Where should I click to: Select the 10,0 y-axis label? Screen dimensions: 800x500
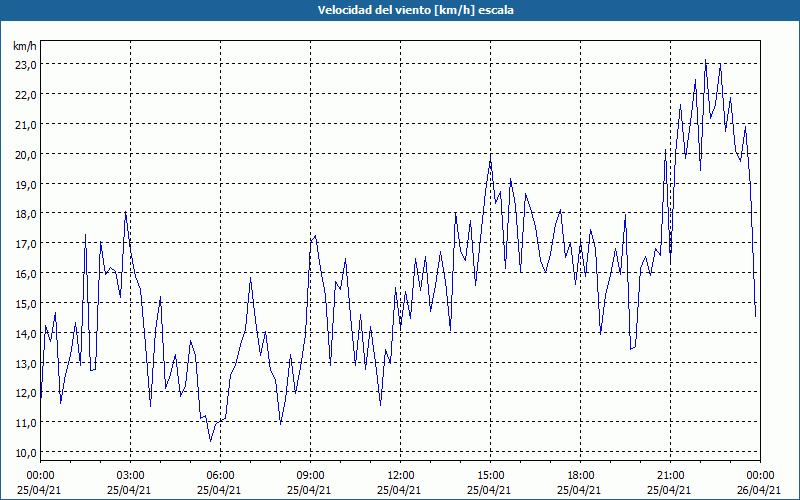tap(25, 453)
